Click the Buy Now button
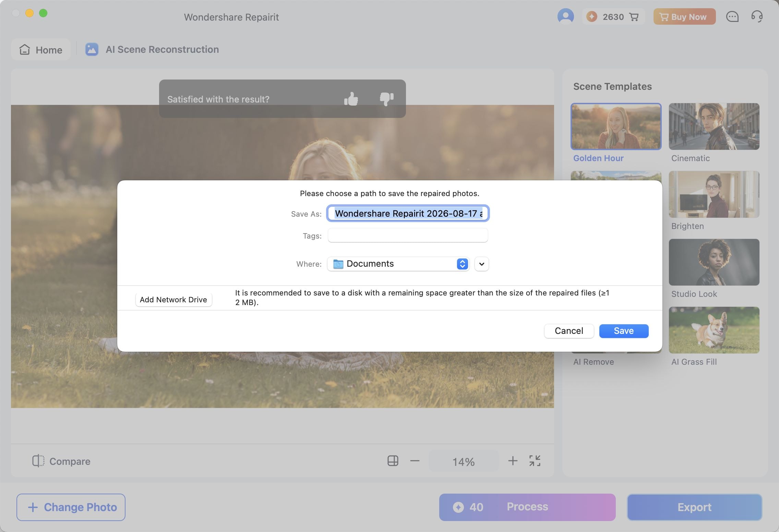Image resolution: width=779 pixels, height=532 pixels. [684, 17]
